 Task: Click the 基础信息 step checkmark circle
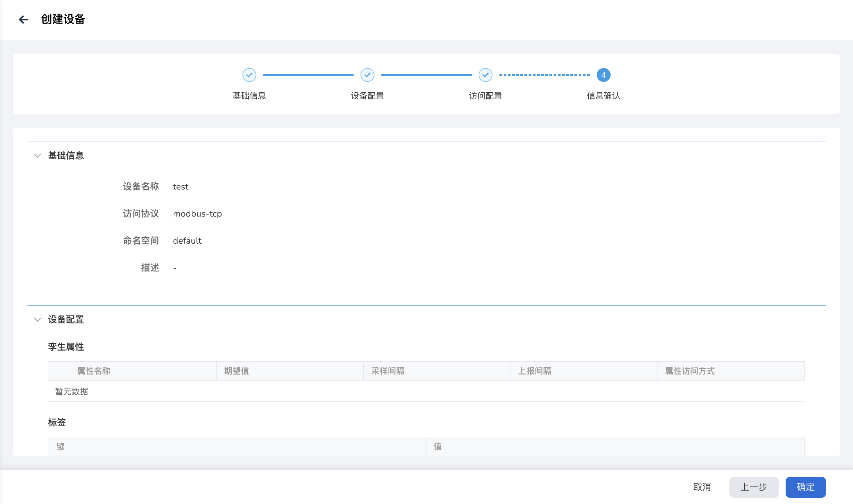point(249,75)
